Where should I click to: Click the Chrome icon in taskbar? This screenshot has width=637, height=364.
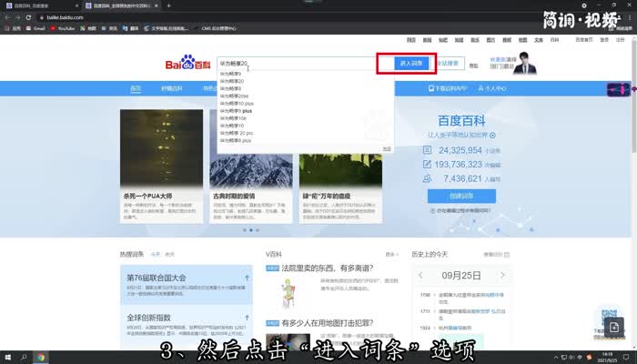tap(41, 357)
